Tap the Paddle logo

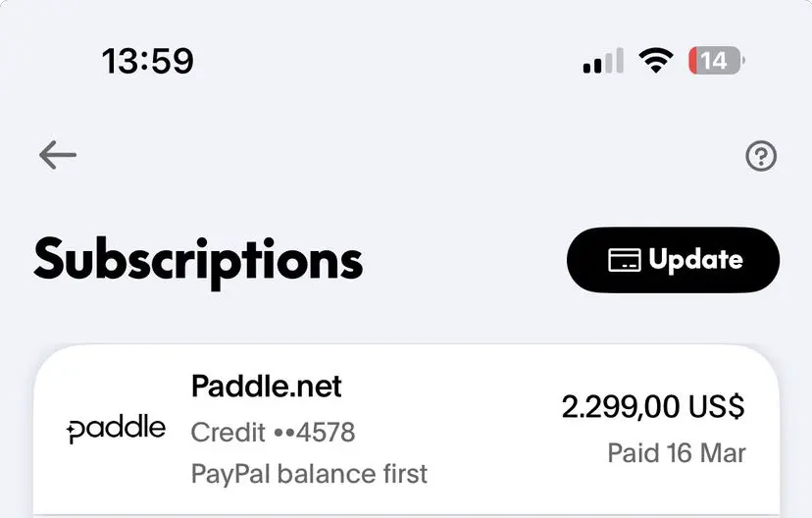[x=116, y=429]
